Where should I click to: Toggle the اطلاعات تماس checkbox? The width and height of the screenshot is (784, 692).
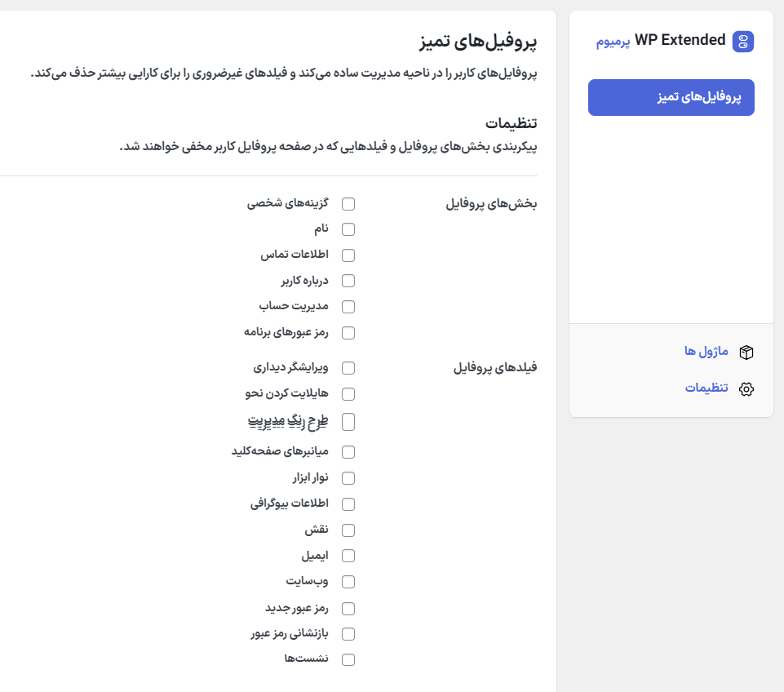[x=348, y=255]
